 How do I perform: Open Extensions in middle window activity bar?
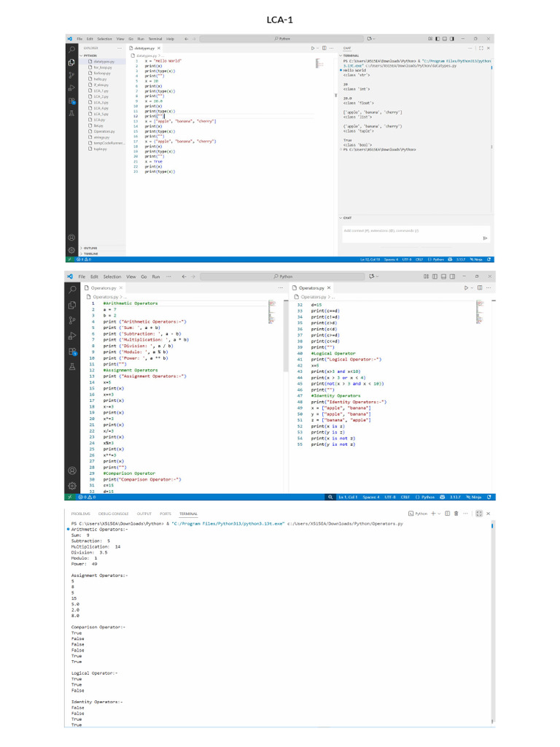click(x=72, y=352)
